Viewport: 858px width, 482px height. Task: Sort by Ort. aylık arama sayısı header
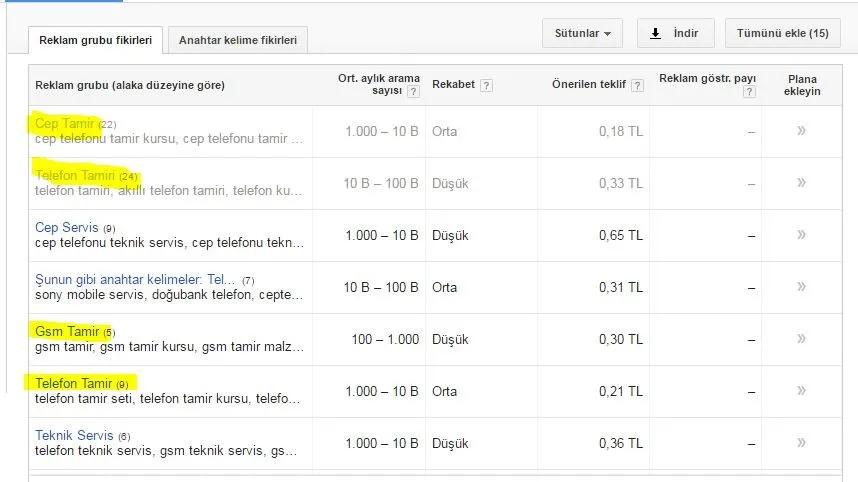coord(379,84)
